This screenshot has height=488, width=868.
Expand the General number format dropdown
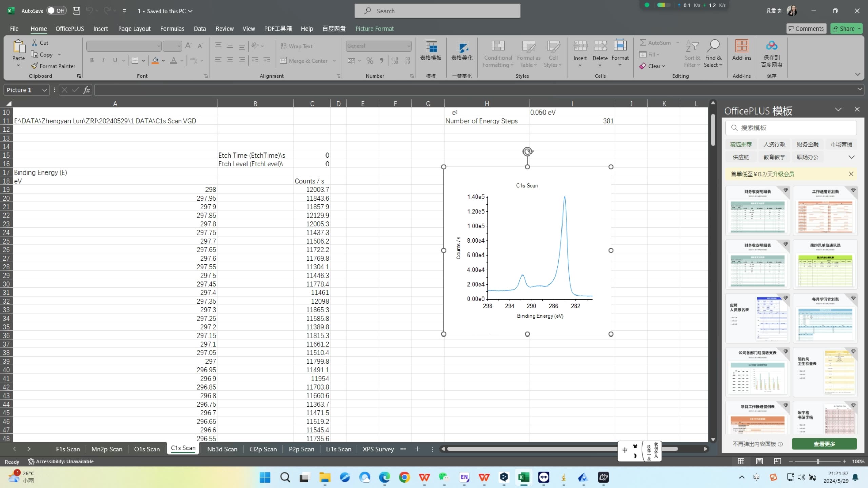tap(408, 46)
